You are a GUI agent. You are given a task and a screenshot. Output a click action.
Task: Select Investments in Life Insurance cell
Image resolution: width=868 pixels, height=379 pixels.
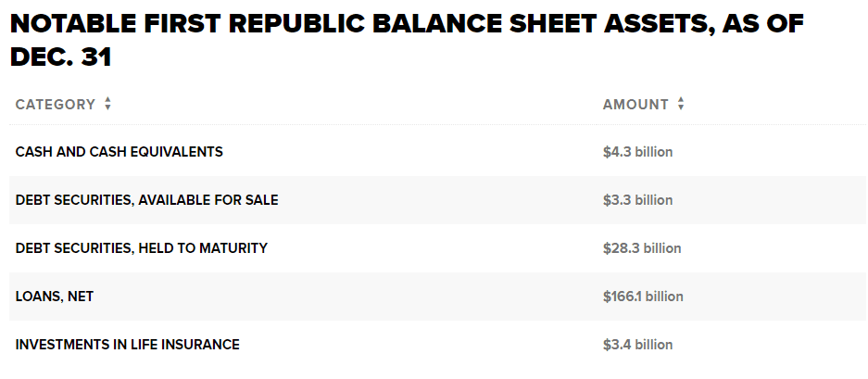[128, 345]
